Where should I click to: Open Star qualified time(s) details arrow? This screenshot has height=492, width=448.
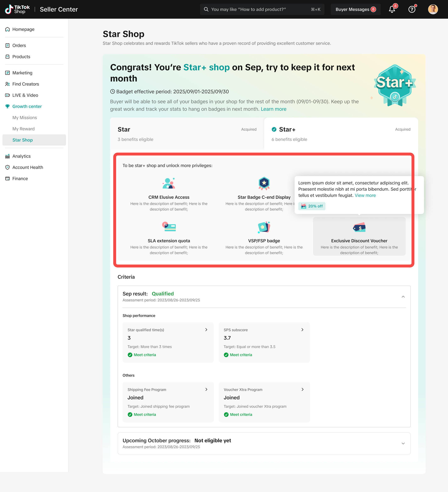point(206,330)
